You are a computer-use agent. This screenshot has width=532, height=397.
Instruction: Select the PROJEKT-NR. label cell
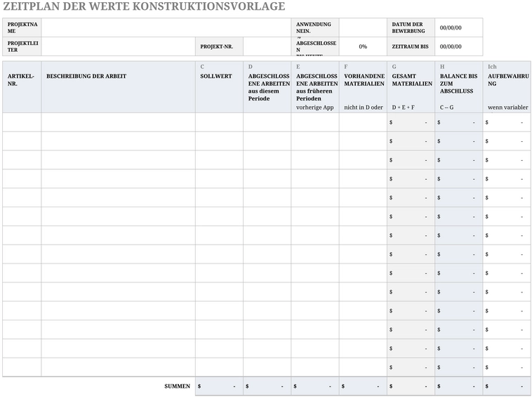pyautogui.click(x=219, y=46)
